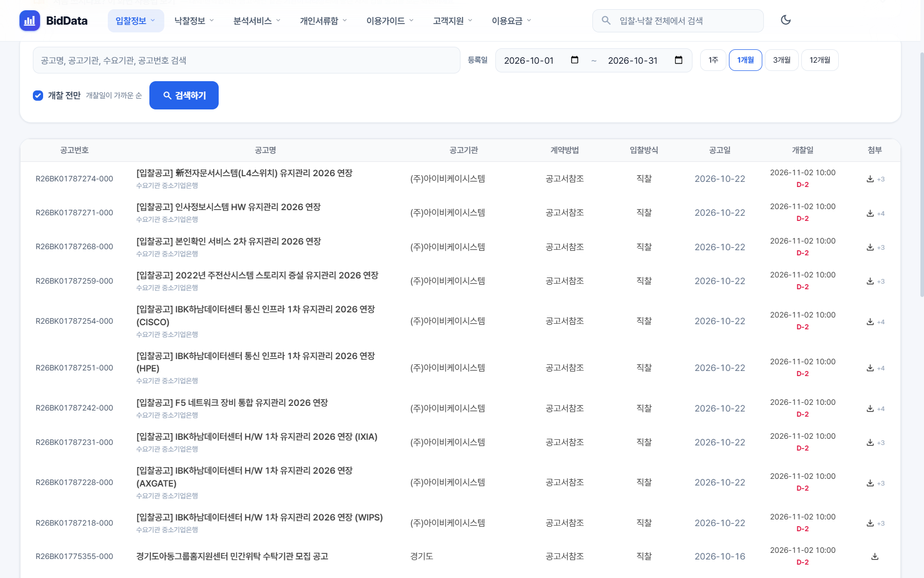Click the search magnifier in global search
The image size is (924, 578).
[606, 21]
